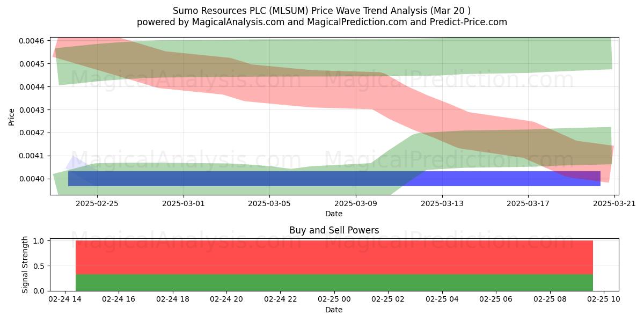This screenshot has width=644, height=322.
Task: Click the 0.0045 price tick label
Action: 32,64
